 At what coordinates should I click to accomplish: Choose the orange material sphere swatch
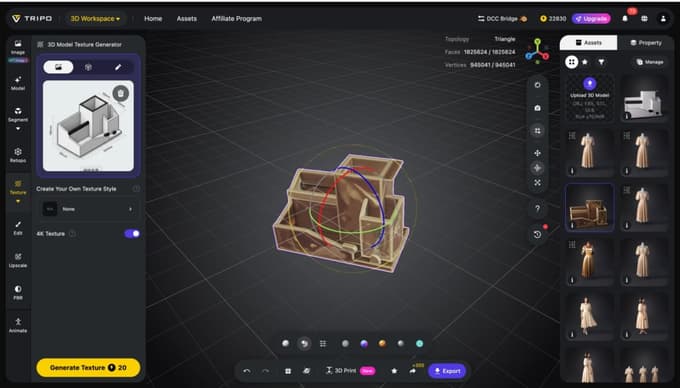[382, 343]
